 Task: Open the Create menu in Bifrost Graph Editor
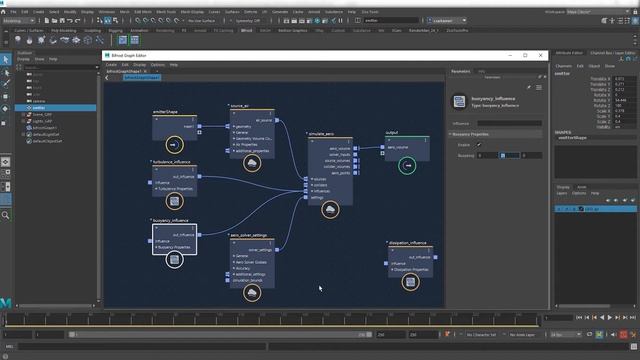coord(111,65)
